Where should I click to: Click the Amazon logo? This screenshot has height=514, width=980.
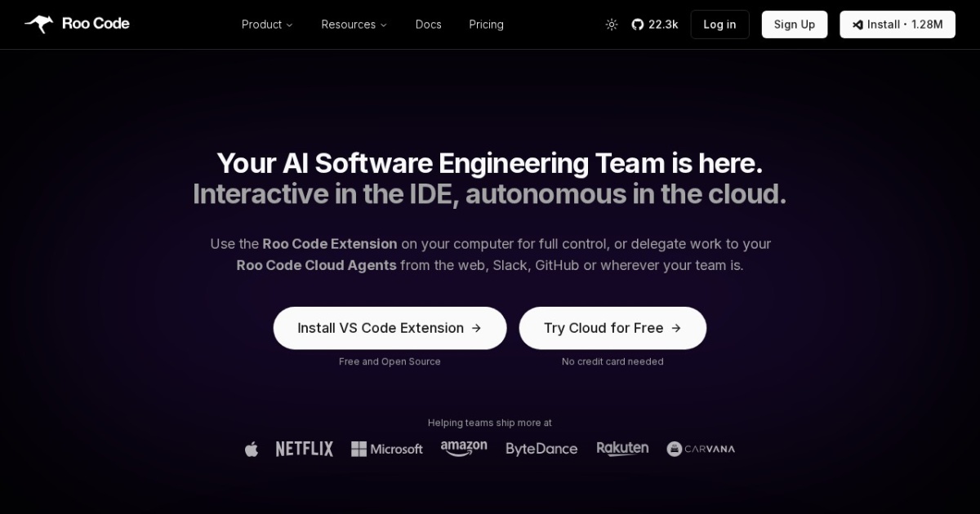(x=463, y=448)
